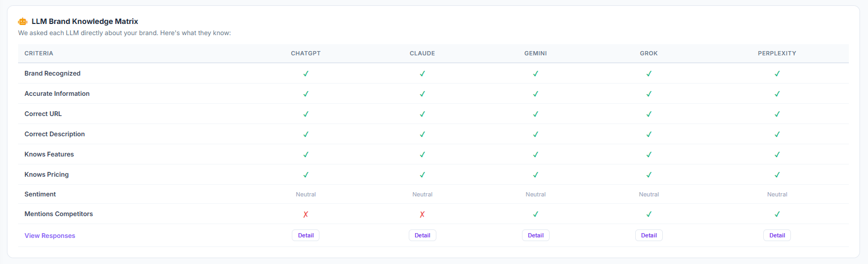Click the robot icon beside LLM Brand Knowledge Matrix
The height and width of the screenshot is (264, 868).
click(x=22, y=21)
